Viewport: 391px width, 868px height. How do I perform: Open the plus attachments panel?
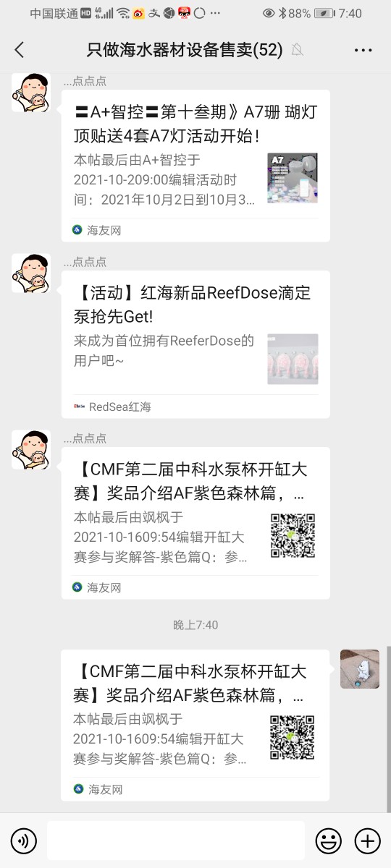click(x=367, y=841)
